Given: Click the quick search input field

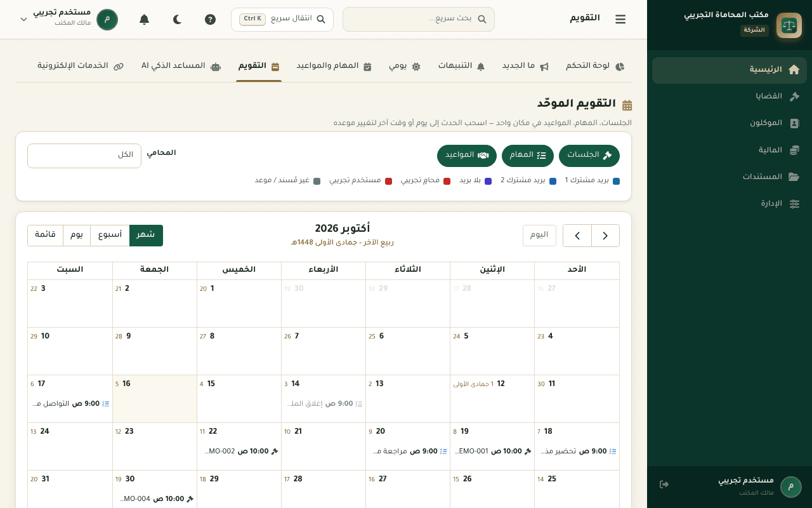Looking at the screenshot, I should 419,19.
